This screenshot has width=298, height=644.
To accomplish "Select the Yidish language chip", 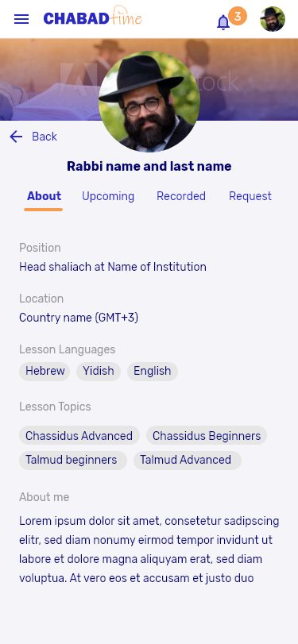I will (99, 372).
